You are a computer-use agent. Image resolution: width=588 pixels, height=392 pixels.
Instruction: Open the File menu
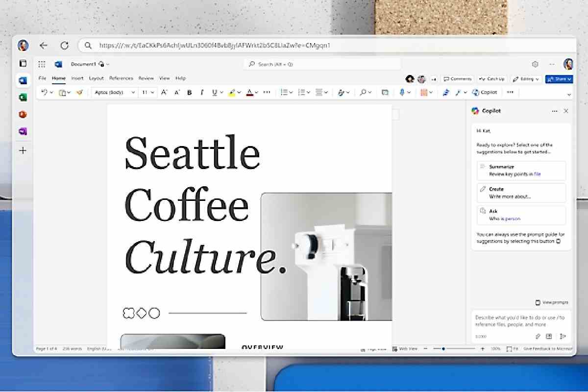tap(42, 78)
